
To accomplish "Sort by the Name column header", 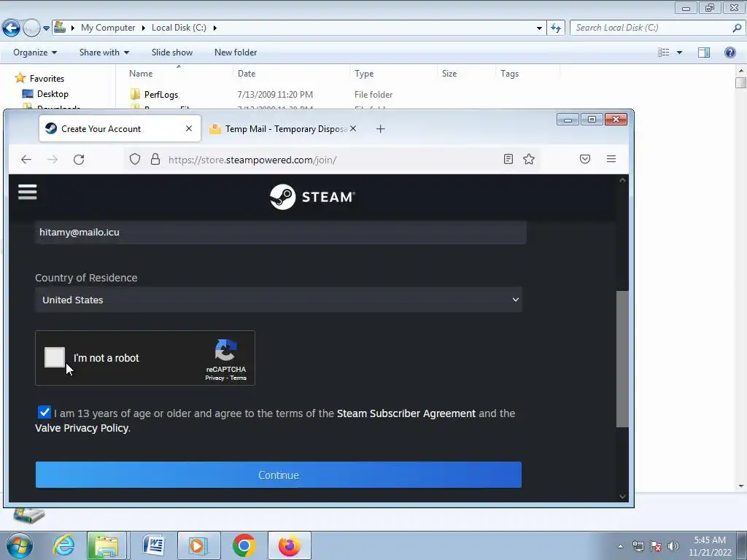I will tap(141, 74).
